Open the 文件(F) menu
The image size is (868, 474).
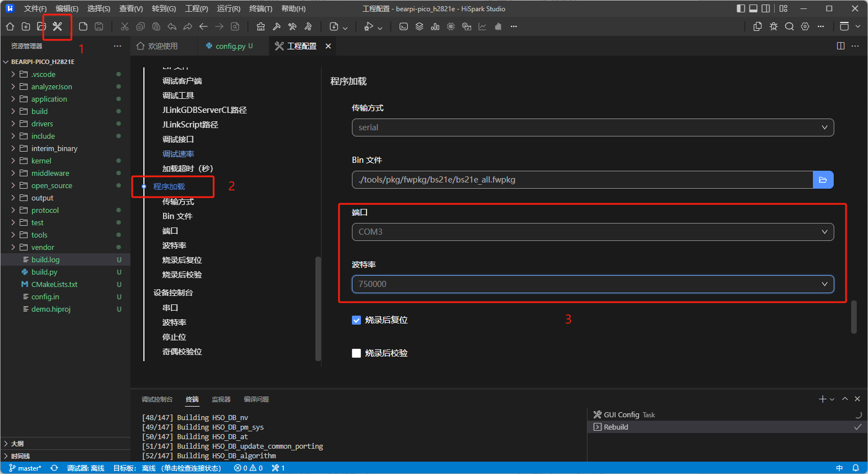[35, 8]
